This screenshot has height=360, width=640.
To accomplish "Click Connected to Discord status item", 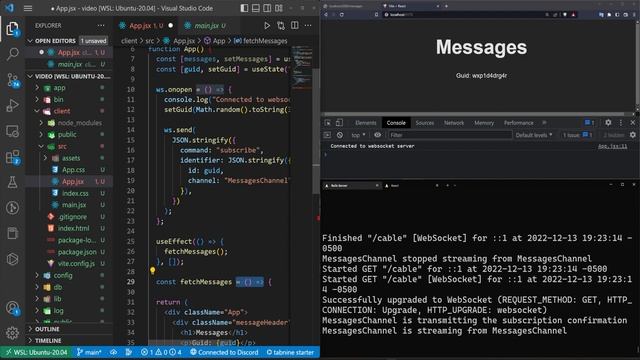I will [224, 352].
